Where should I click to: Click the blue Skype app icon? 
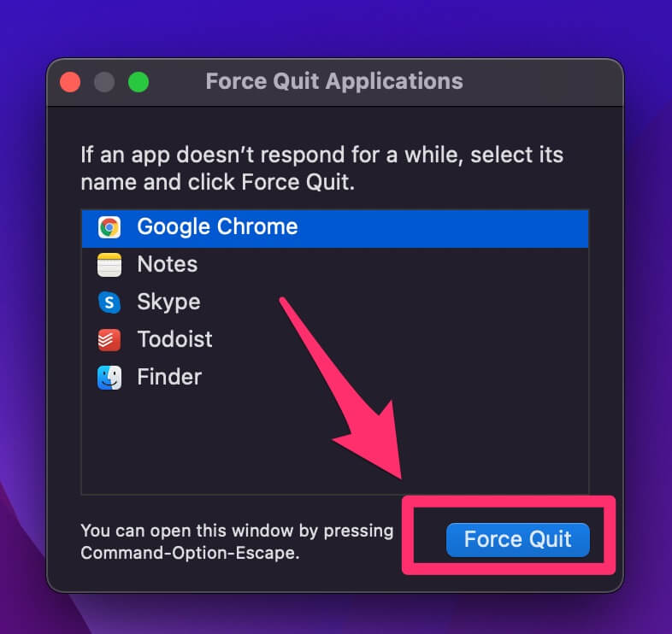[x=109, y=302]
